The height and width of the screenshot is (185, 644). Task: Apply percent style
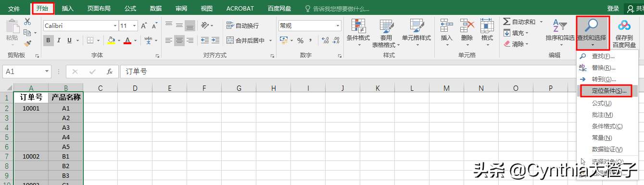pos(301,40)
